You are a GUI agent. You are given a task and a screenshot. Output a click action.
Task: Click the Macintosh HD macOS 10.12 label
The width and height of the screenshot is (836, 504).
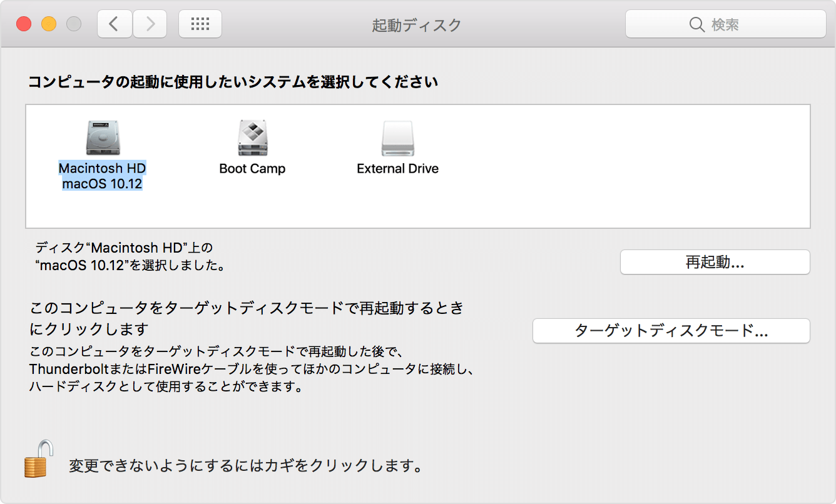[x=102, y=176]
